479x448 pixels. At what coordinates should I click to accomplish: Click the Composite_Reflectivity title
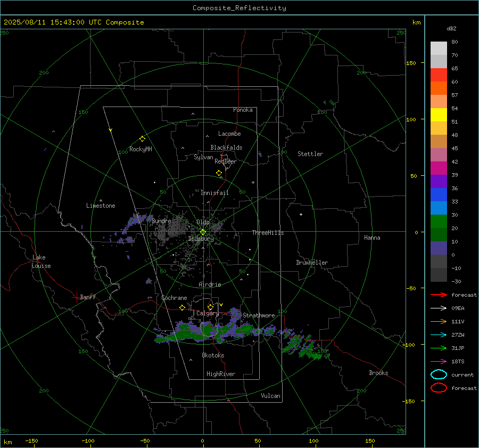coord(240,8)
